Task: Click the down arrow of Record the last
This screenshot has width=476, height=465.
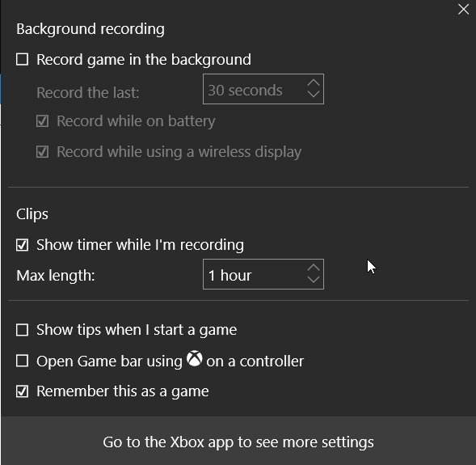Action: [314, 94]
